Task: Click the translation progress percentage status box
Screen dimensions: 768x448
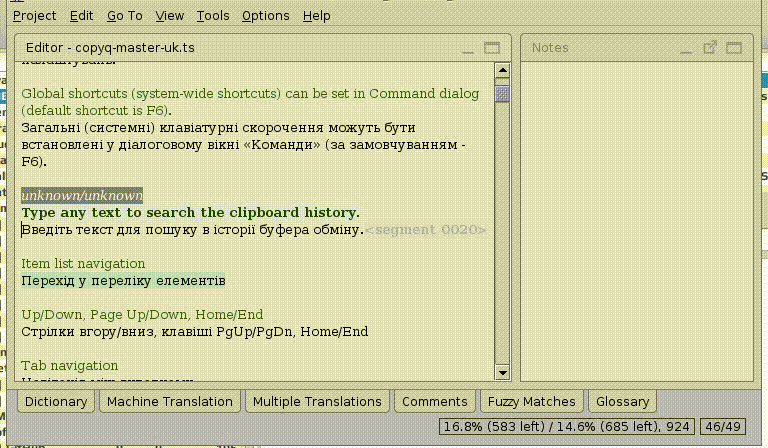Action: 566,427
